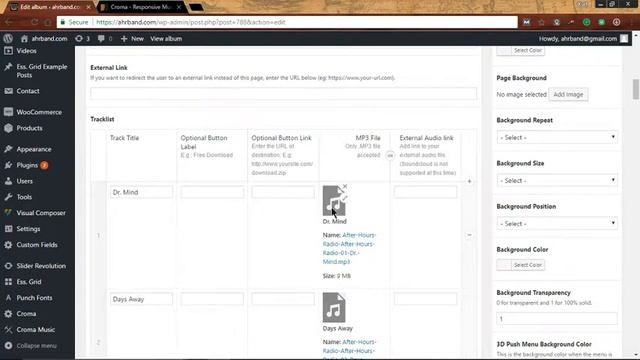Click the Ess. Grid Example Posts pin icon
The height and width of the screenshot is (360, 640).
(x=8, y=67)
